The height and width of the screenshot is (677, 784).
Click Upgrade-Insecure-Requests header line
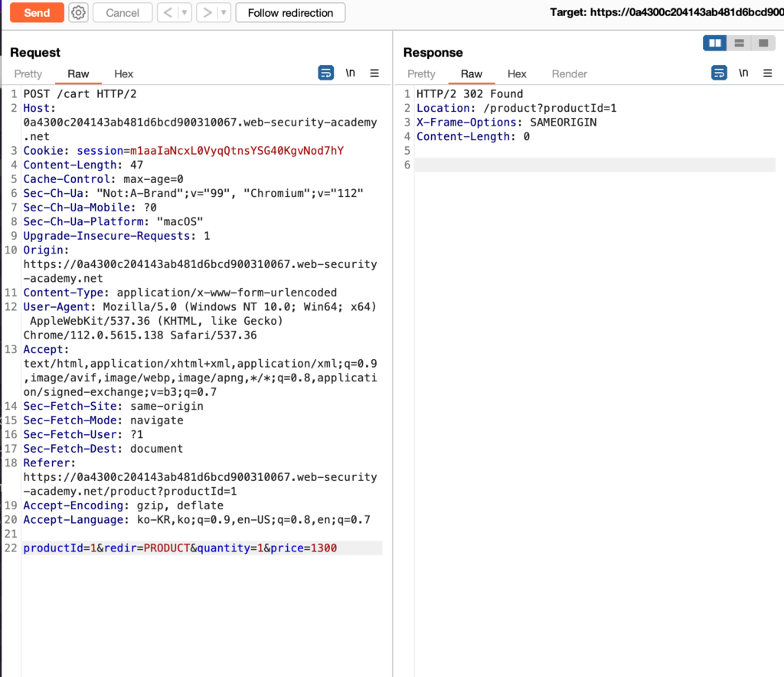click(117, 236)
